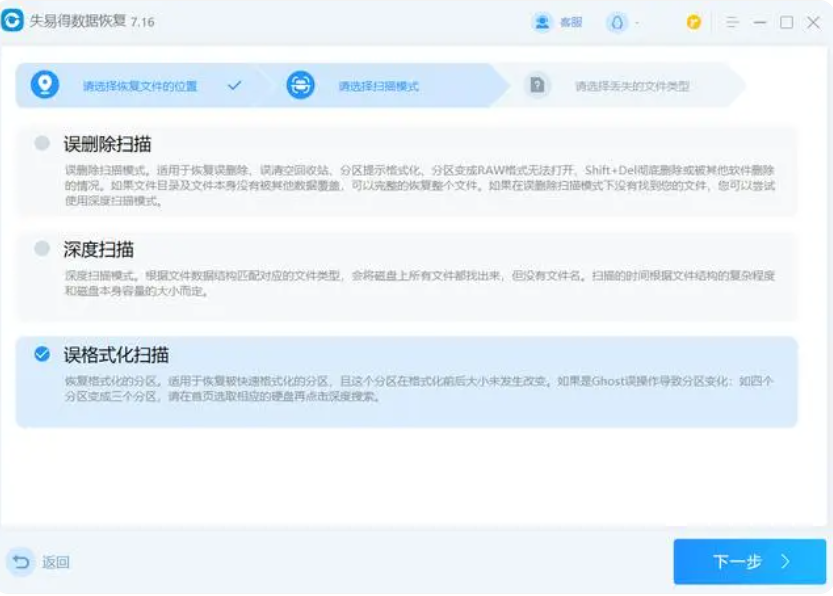Click the file type step icon
This screenshot has width=833, height=596.
(537, 85)
